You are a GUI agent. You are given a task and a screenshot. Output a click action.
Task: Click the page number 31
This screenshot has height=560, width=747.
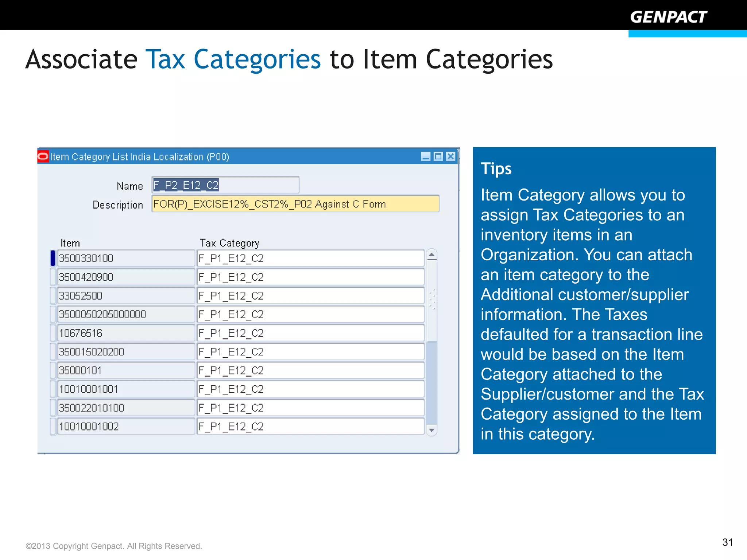coord(728,542)
